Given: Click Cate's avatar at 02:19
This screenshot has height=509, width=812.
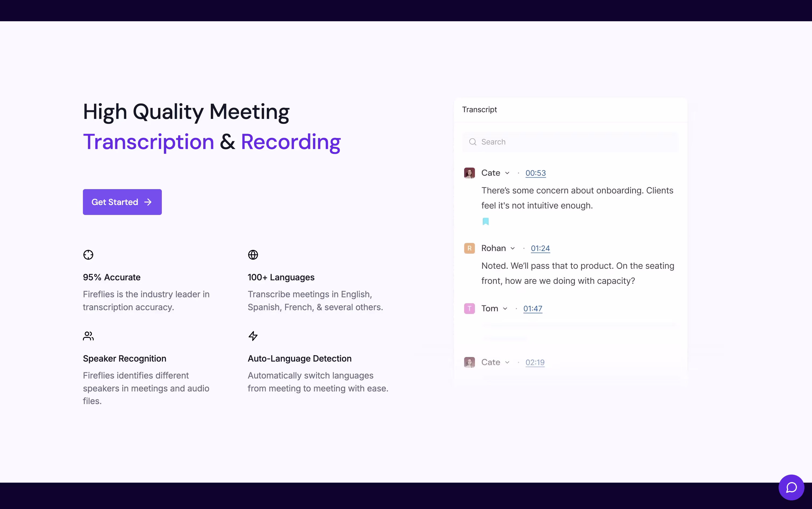Looking at the screenshot, I should [470, 363].
